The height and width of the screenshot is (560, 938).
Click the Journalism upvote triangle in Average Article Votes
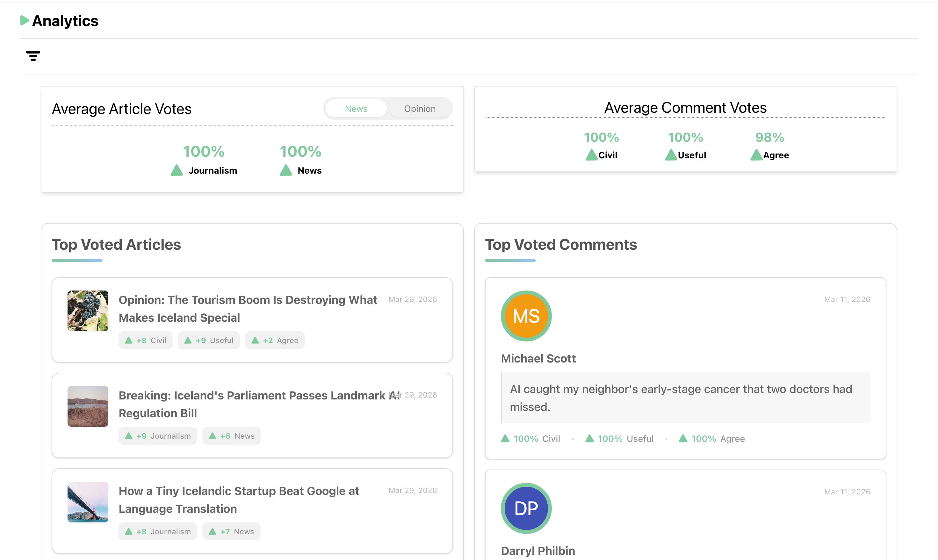click(176, 170)
